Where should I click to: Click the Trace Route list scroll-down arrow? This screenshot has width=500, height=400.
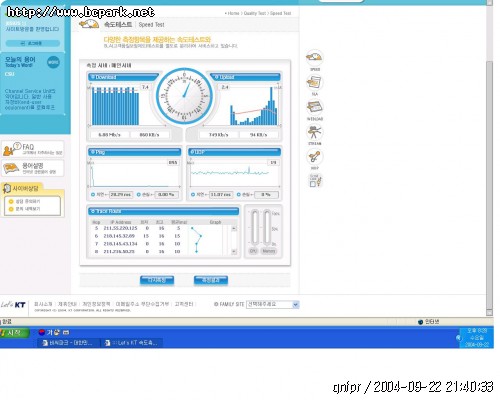234,251
